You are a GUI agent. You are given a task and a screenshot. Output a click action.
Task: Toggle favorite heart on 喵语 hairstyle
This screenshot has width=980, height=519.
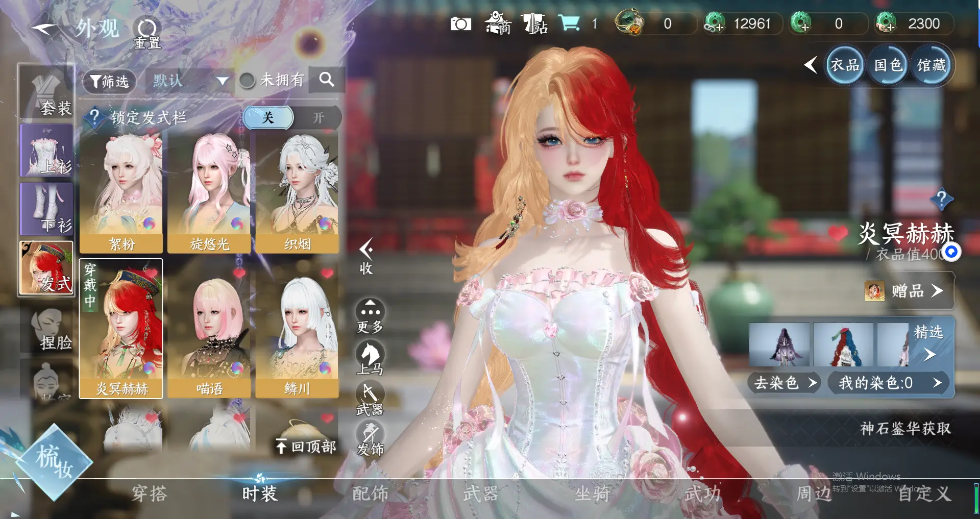pyautogui.click(x=239, y=273)
